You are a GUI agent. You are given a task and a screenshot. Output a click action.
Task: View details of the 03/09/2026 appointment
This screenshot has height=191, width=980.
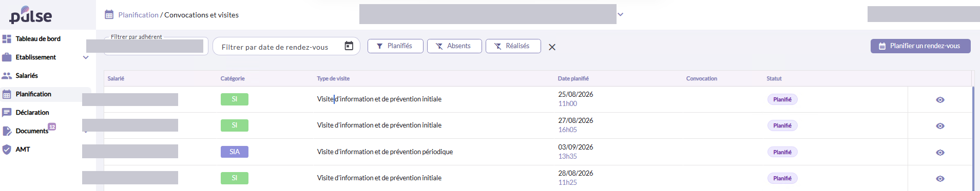point(940,153)
